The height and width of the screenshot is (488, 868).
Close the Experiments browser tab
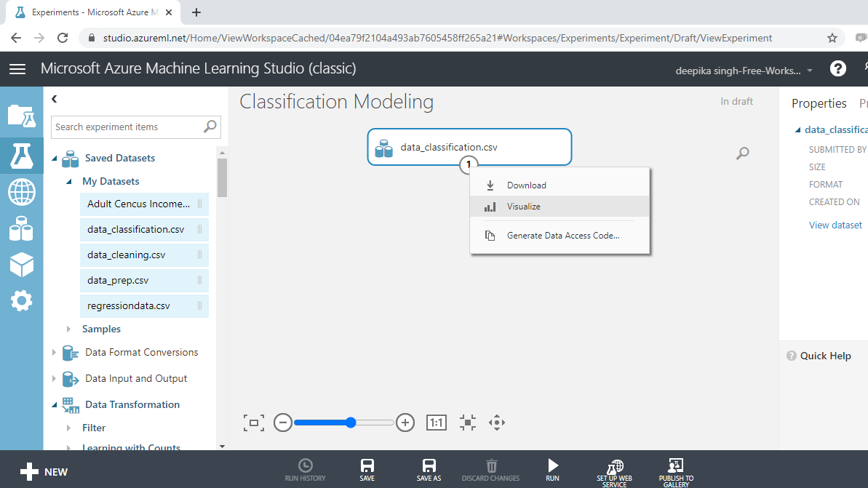[x=169, y=12]
